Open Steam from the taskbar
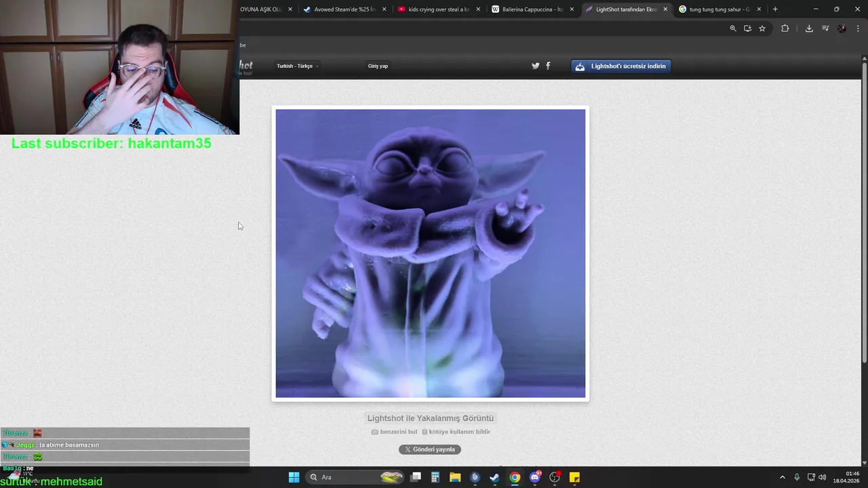The width and height of the screenshot is (868, 488). tap(494, 477)
